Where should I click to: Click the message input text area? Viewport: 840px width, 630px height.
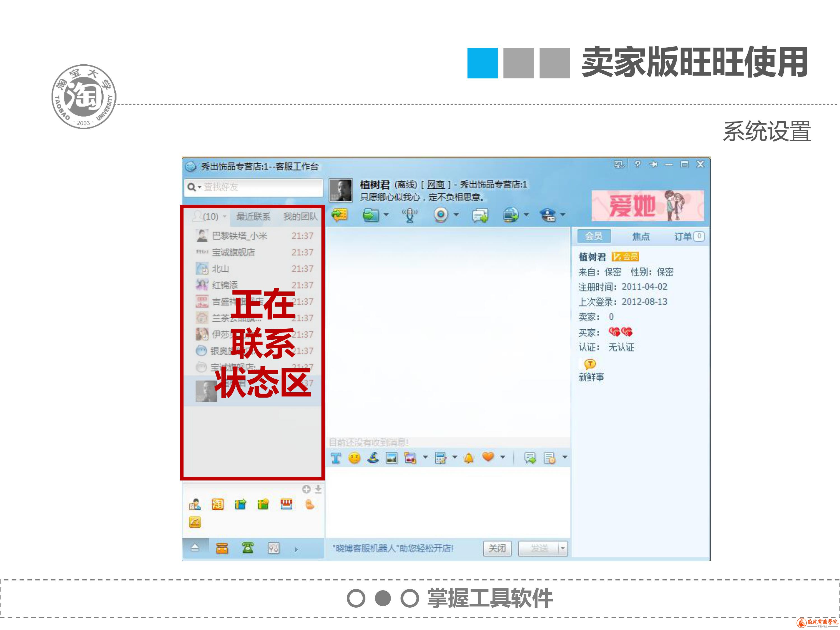[x=448, y=502]
